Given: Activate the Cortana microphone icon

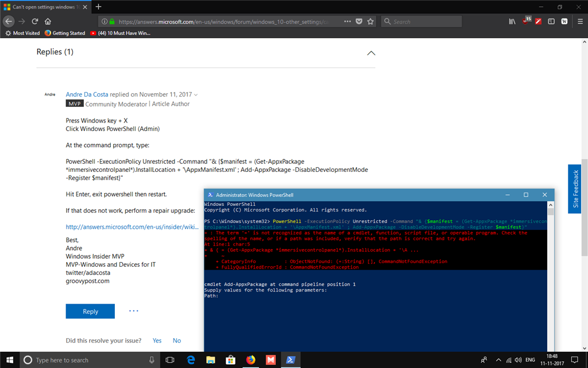Looking at the screenshot, I should 152,360.
